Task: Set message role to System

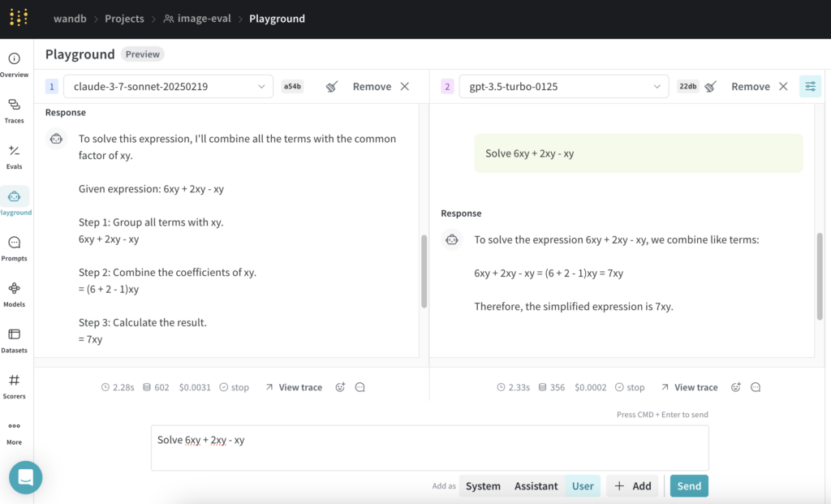Action: (483, 486)
